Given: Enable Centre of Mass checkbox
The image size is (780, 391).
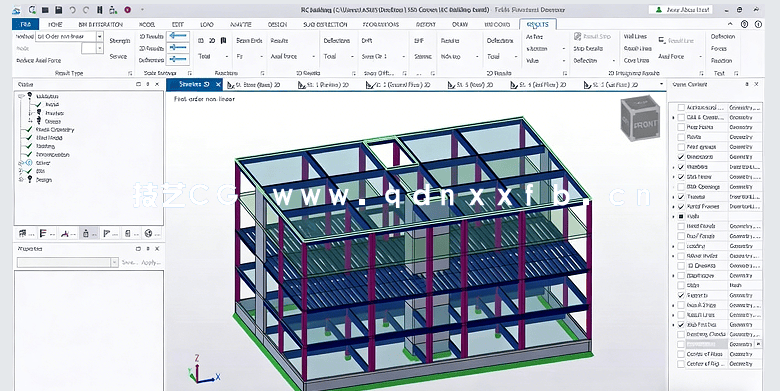Looking at the screenshot, I should pos(681,354).
